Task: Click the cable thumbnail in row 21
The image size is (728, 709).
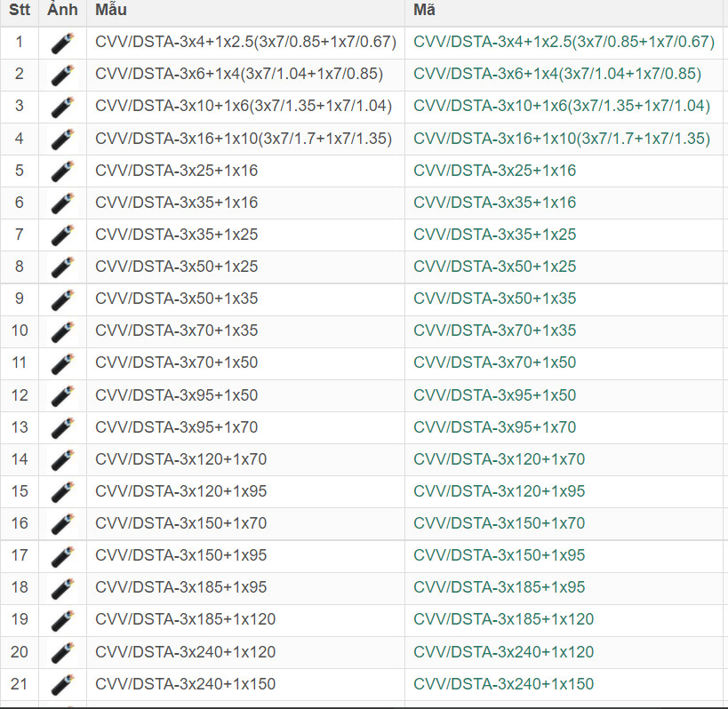Action: click(x=61, y=684)
